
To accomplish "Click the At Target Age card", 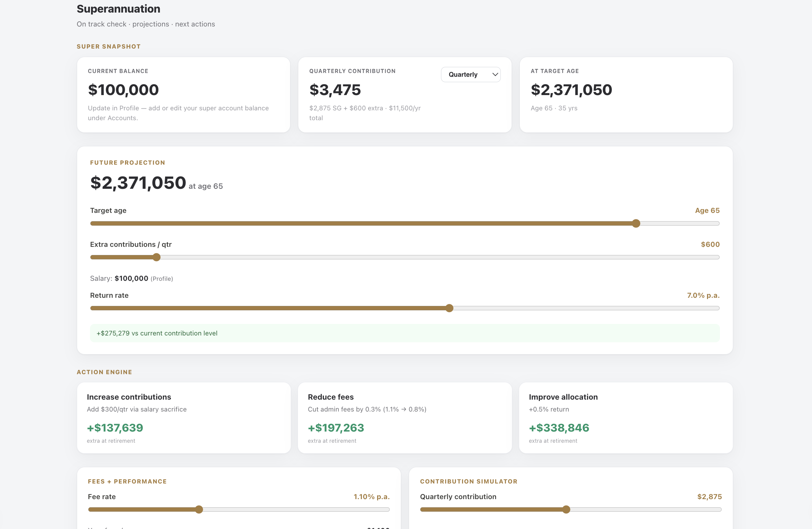I will pos(626,95).
